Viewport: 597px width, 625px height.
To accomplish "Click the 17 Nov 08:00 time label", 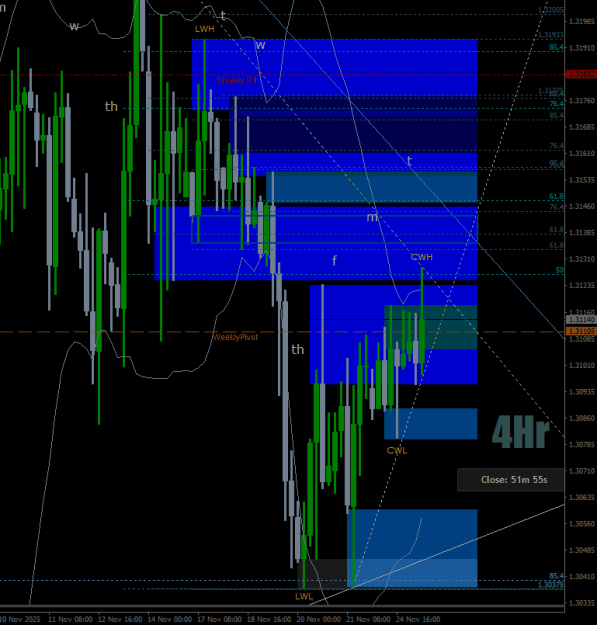I will (x=220, y=619).
